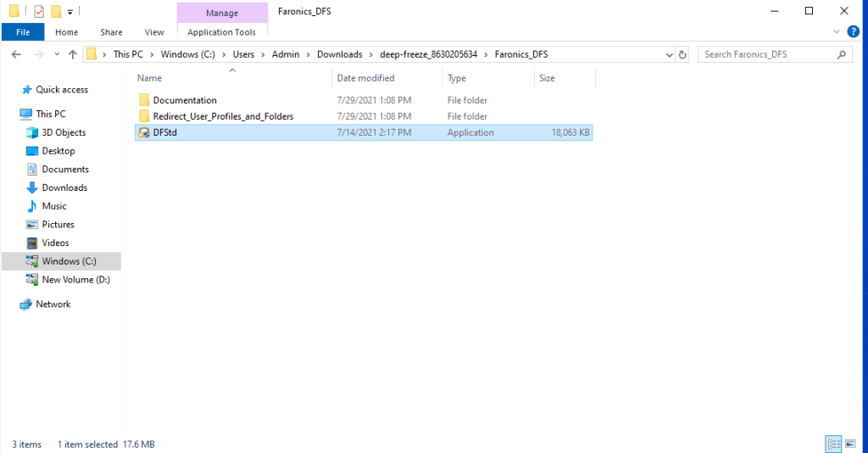The width and height of the screenshot is (868, 453).
Task: Go up one folder level arrow
Action: click(x=71, y=54)
